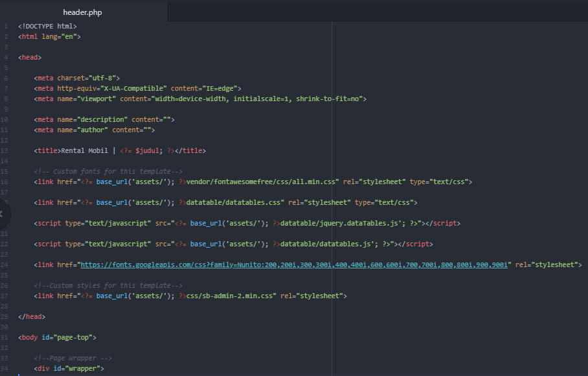Click the html lang="en" tag line
The width and height of the screenshot is (588, 376).
[x=49, y=37]
